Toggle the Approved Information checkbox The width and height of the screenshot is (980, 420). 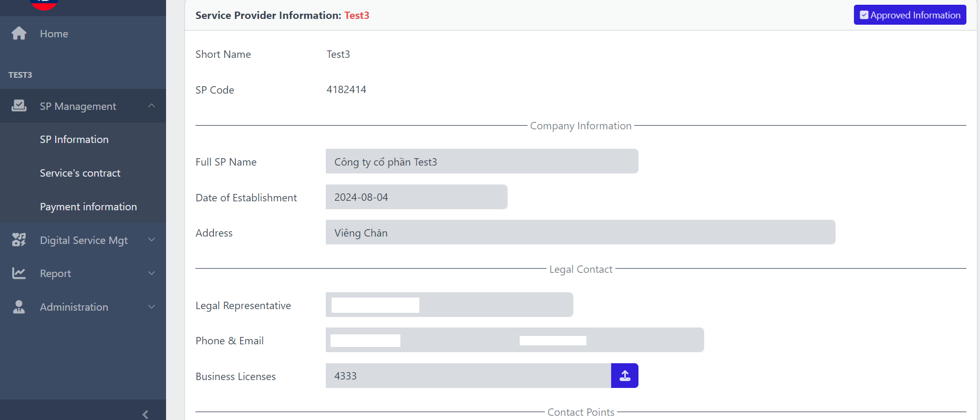click(864, 15)
